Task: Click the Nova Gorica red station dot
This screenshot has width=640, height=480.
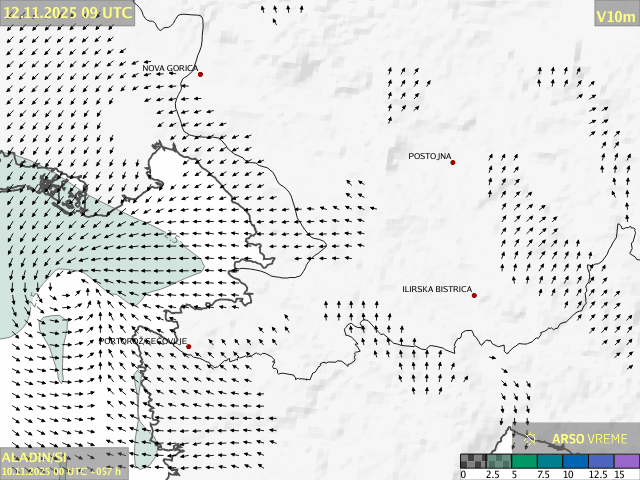Action: tap(200, 74)
